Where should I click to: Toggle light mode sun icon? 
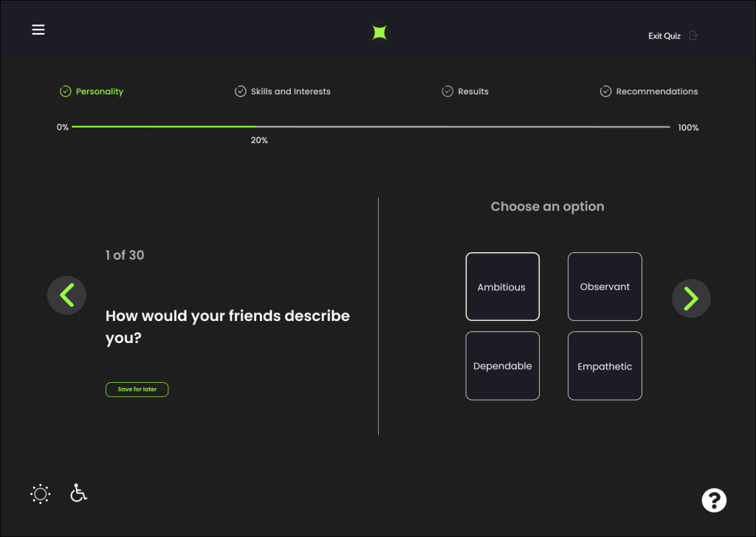(40, 493)
